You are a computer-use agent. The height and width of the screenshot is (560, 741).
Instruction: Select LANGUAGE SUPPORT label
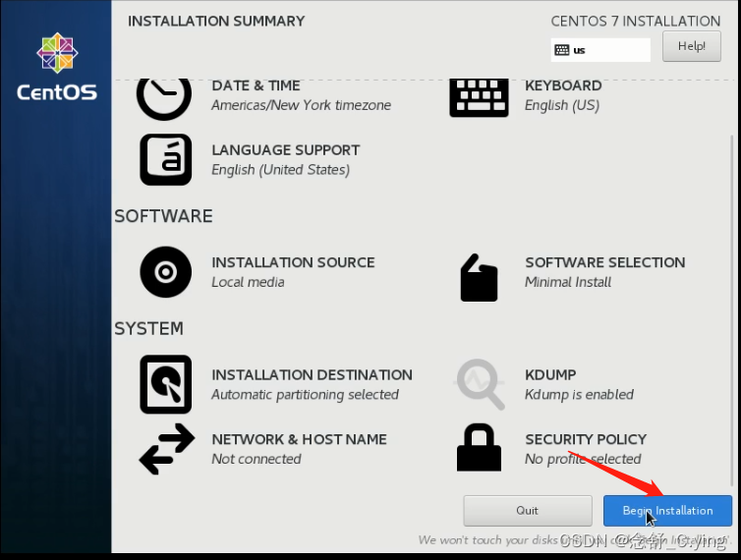click(286, 150)
